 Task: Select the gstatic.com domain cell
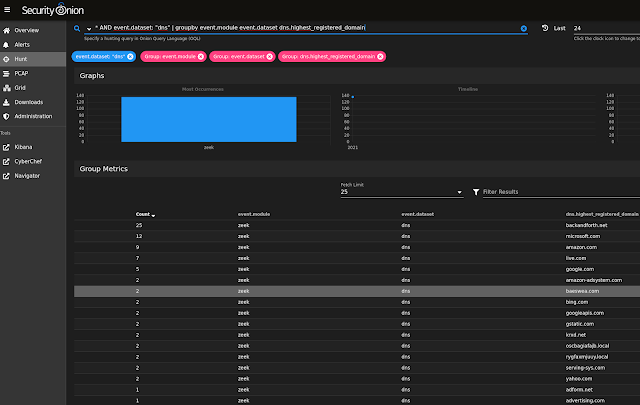click(x=580, y=324)
